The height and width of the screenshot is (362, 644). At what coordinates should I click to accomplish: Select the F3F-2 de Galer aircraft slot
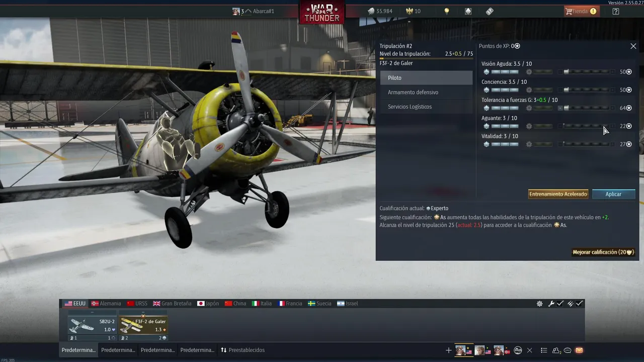point(143,325)
